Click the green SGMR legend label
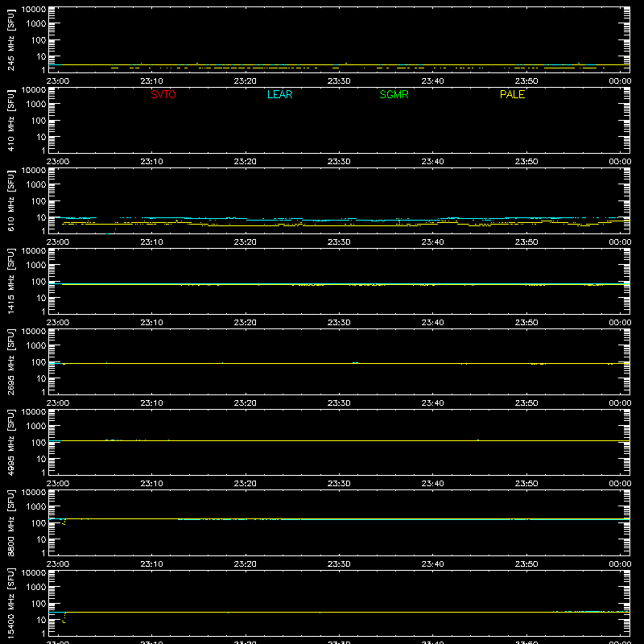This screenshot has height=644, width=644. (x=394, y=94)
